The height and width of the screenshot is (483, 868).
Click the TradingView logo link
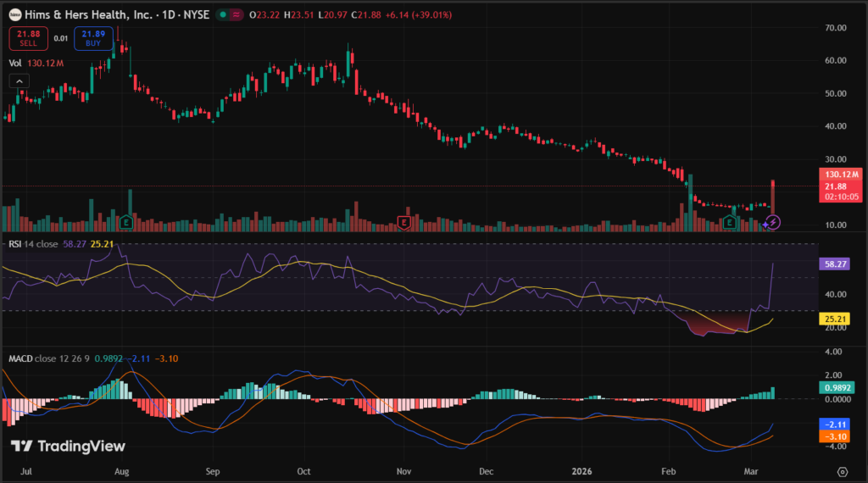68,447
